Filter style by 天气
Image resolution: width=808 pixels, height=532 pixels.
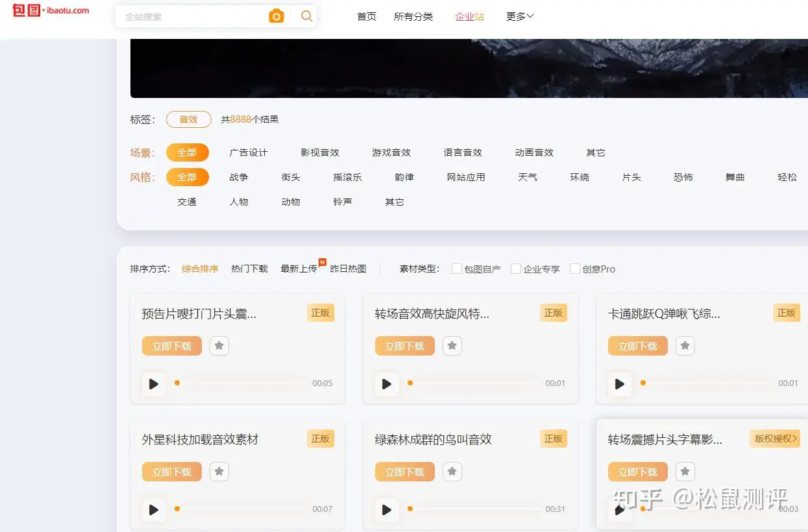pos(528,177)
